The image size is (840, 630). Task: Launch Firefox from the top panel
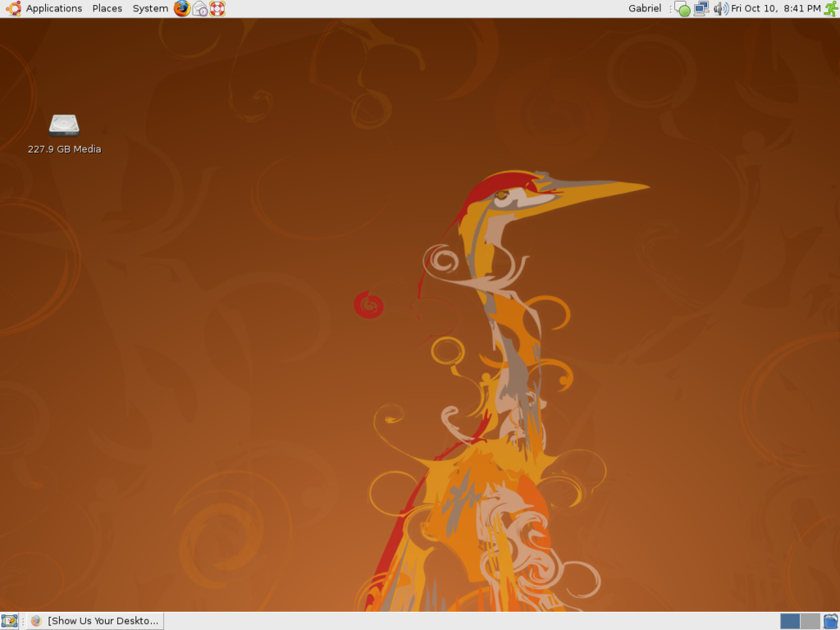[x=182, y=8]
